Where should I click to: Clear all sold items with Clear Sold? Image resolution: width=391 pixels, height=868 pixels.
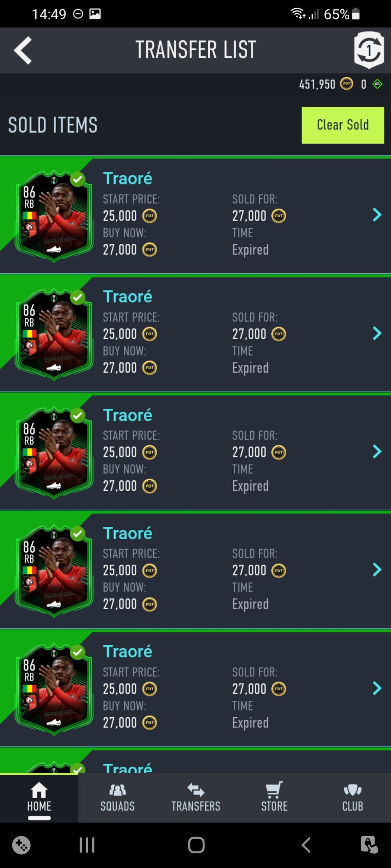point(343,125)
